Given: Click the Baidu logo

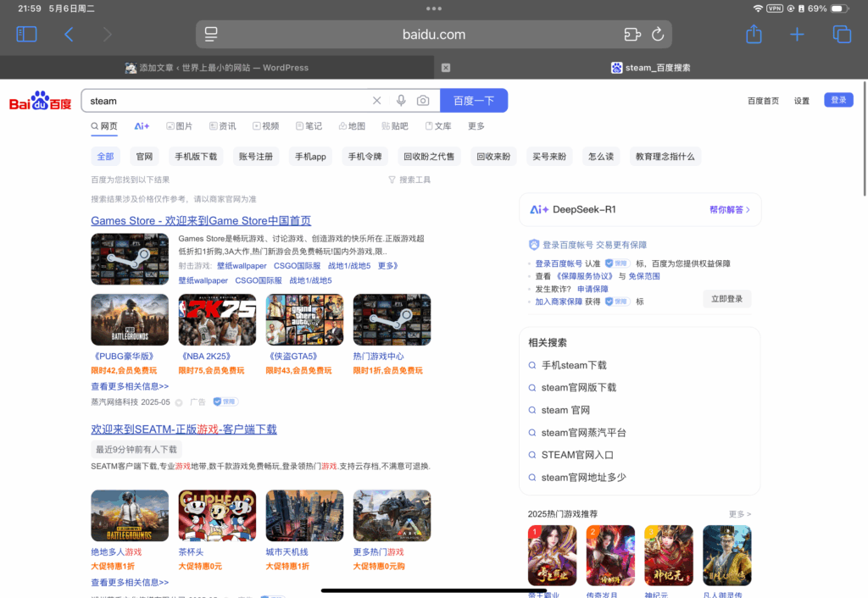Looking at the screenshot, I should 40,101.
